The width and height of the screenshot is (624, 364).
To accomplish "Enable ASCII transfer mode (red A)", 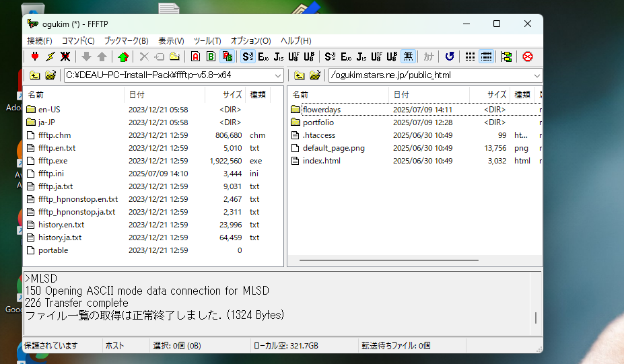I will [195, 57].
